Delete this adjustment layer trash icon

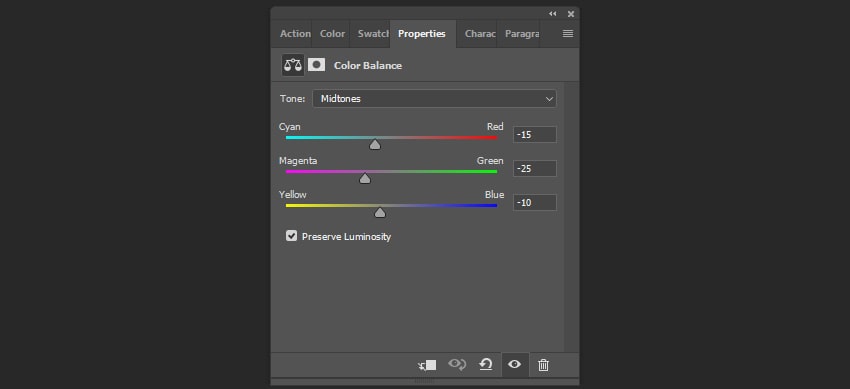click(543, 365)
